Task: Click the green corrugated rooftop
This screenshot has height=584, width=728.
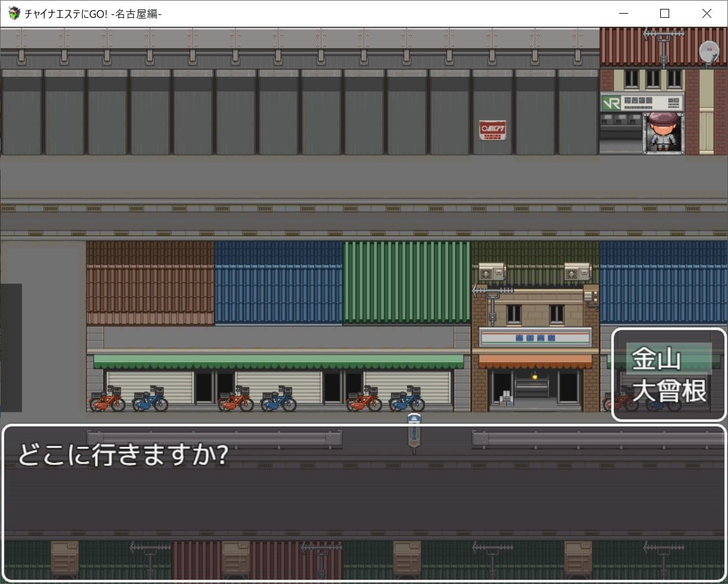Action: click(x=406, y=282)
